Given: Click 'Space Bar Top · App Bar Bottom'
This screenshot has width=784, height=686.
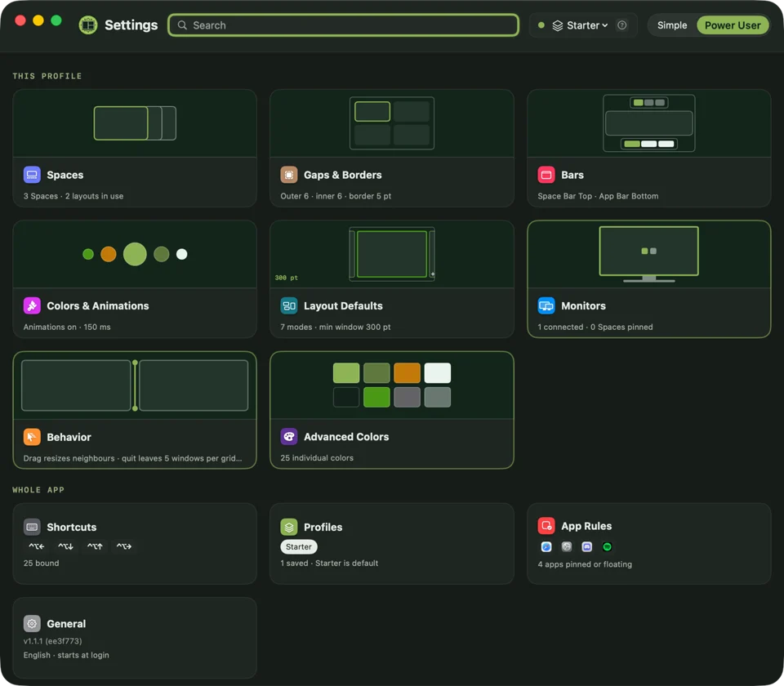Looking at the screenshot, I should click(x=598, y=196).
